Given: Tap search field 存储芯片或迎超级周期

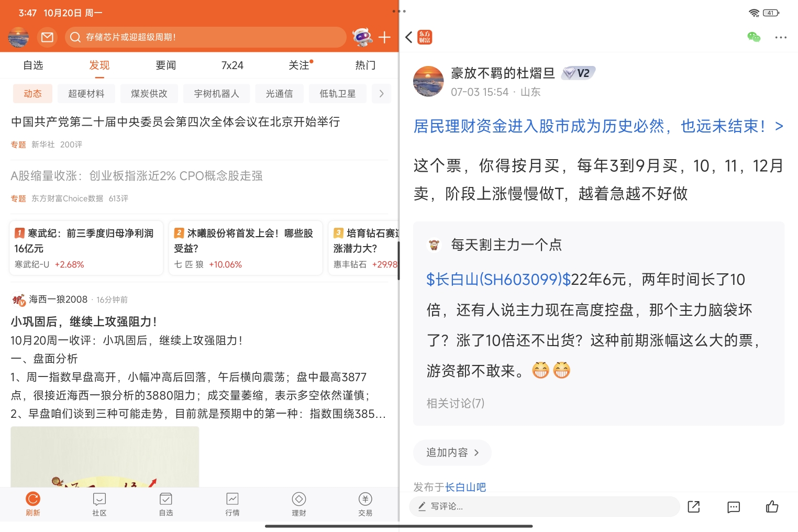Looking at the screenshot, I should pyautogui.click(x=205, y=37).
